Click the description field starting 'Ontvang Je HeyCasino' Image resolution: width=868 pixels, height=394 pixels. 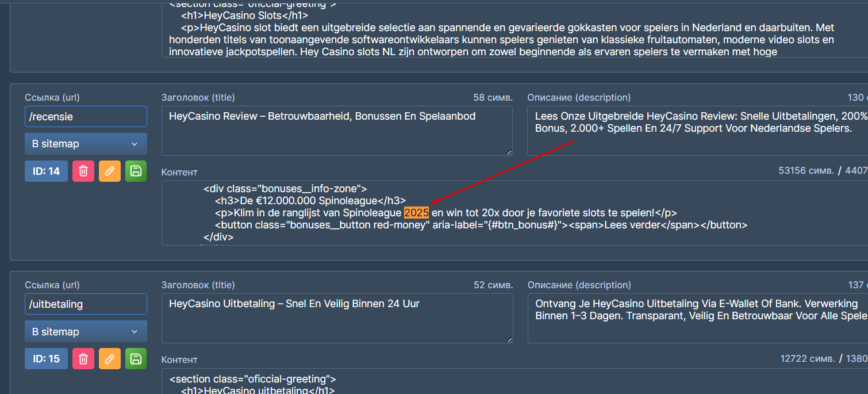coord(697,318)
